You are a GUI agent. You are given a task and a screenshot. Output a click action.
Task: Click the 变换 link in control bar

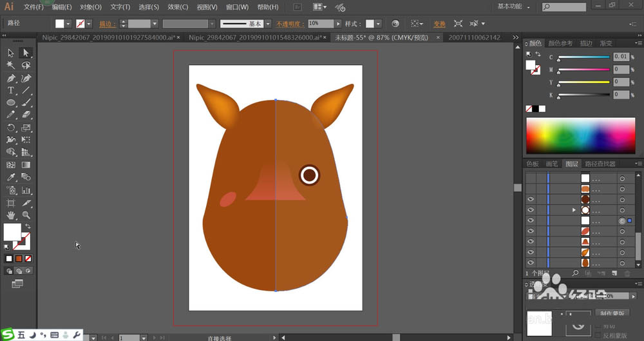click(439, 23)
